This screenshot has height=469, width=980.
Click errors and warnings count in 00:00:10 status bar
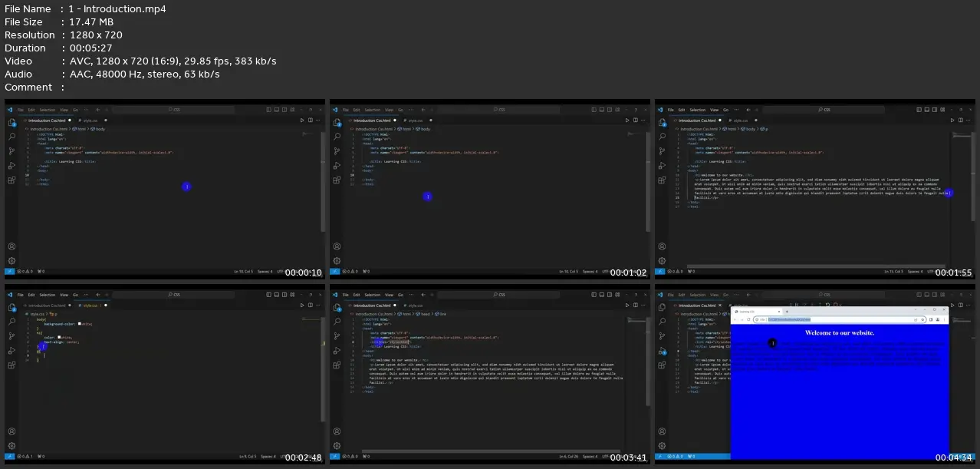point(25,271)
